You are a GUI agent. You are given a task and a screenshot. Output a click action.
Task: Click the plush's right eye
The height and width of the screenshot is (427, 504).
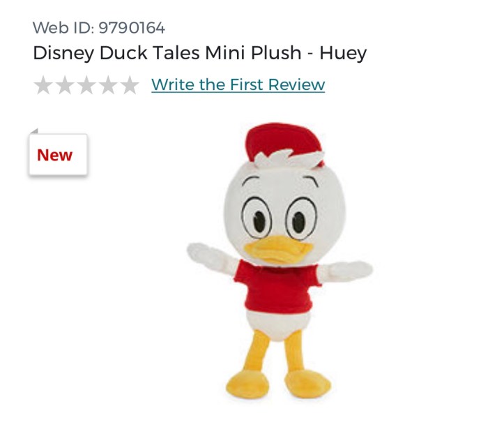pos(301,219)
